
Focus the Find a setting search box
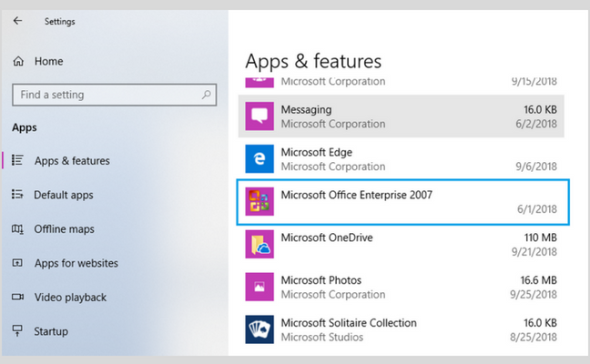point(115,95)
